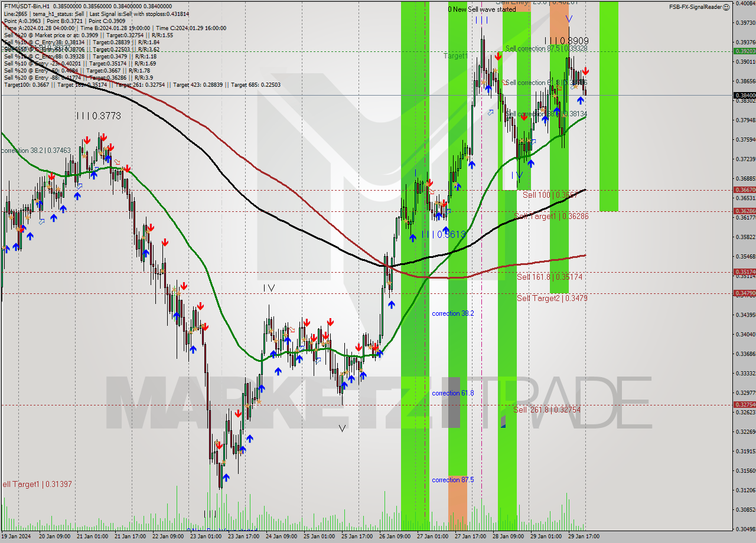Image resolution: width=756 pixels, height=543 pixels.
Task: Click the 'Sell Target1 | 0.36286' label
Action: point(551,216)
